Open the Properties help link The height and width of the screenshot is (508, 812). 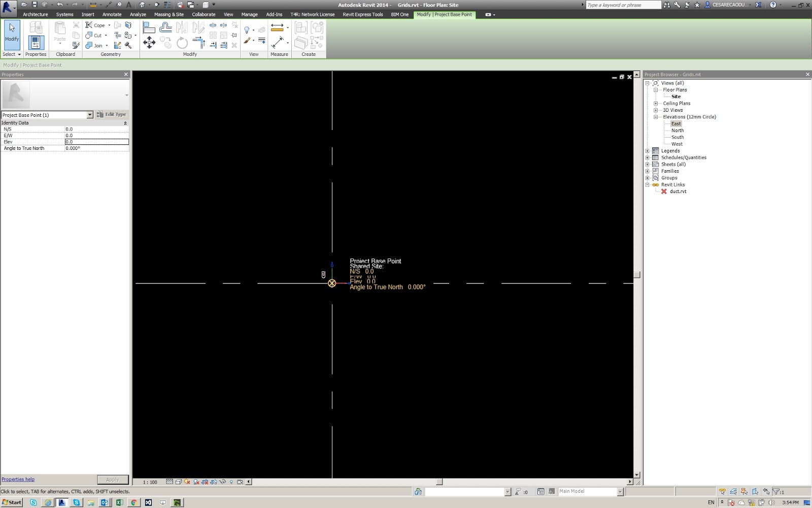[18, 479]
